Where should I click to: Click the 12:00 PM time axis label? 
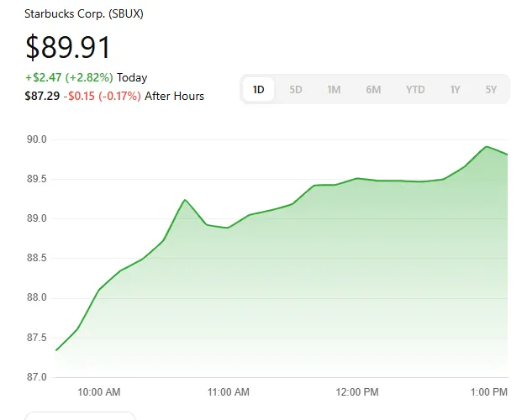[x=356, y=392]
